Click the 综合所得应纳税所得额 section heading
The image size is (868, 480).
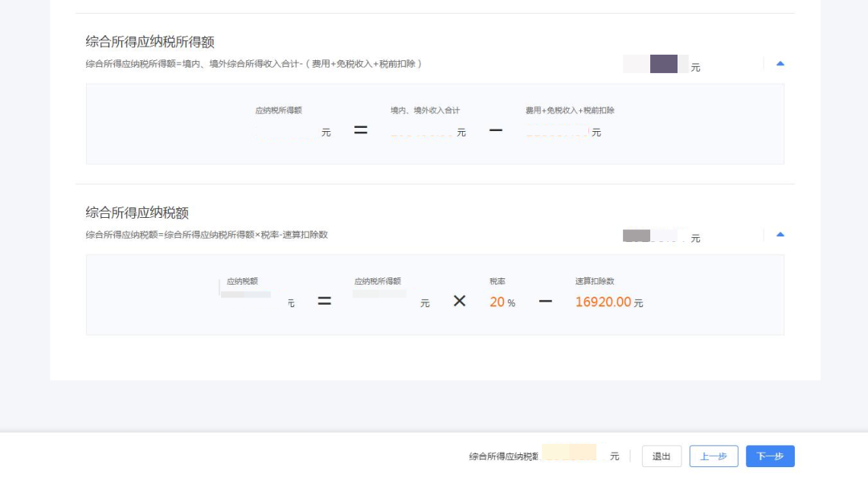[x=150, y=42]
